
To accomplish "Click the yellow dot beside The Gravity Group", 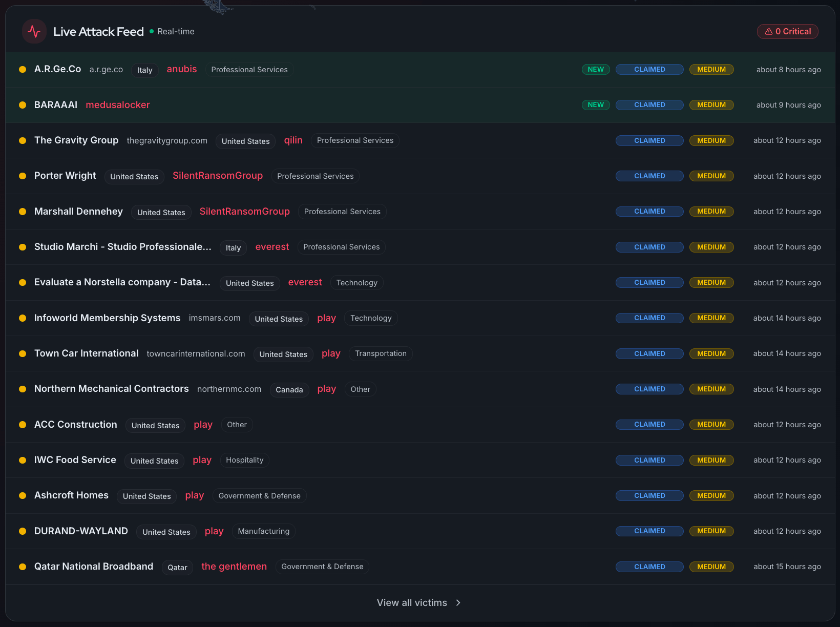I will point(23,140).
